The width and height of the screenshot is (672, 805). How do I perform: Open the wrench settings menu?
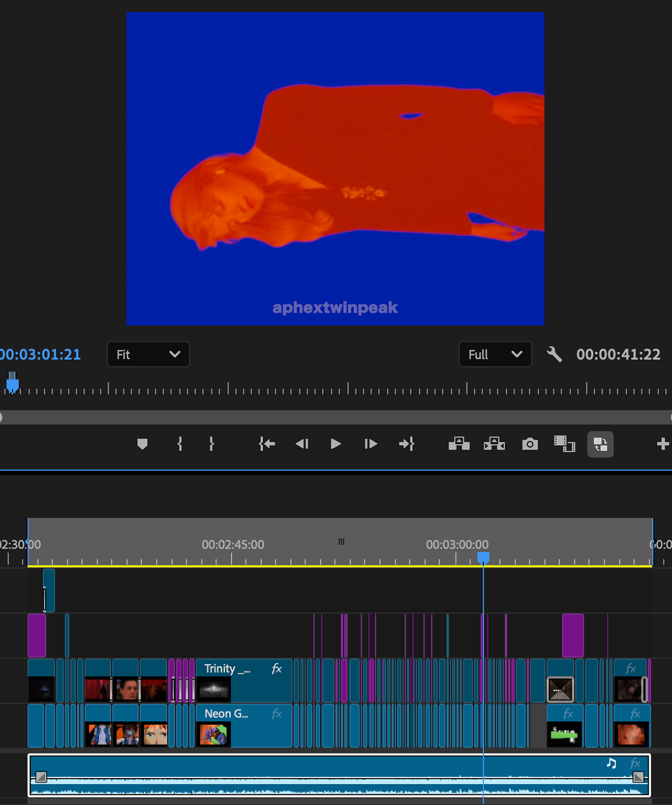click(554, 354)
